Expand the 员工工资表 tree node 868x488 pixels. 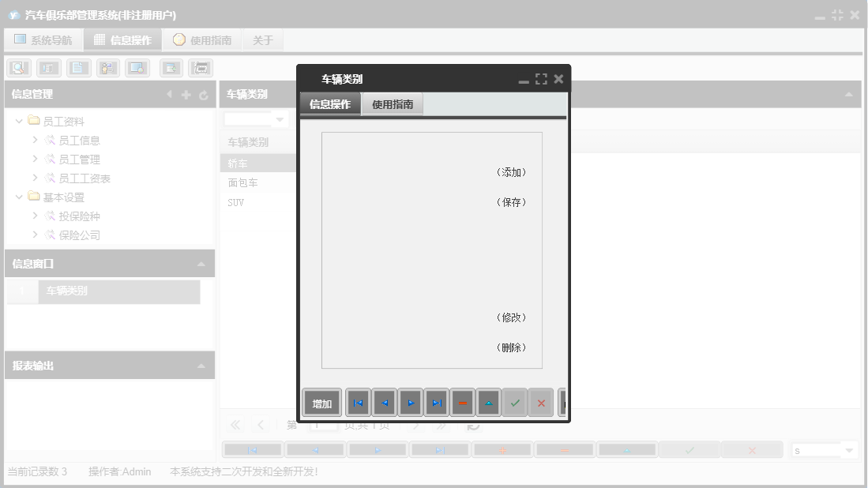point(35,178)
